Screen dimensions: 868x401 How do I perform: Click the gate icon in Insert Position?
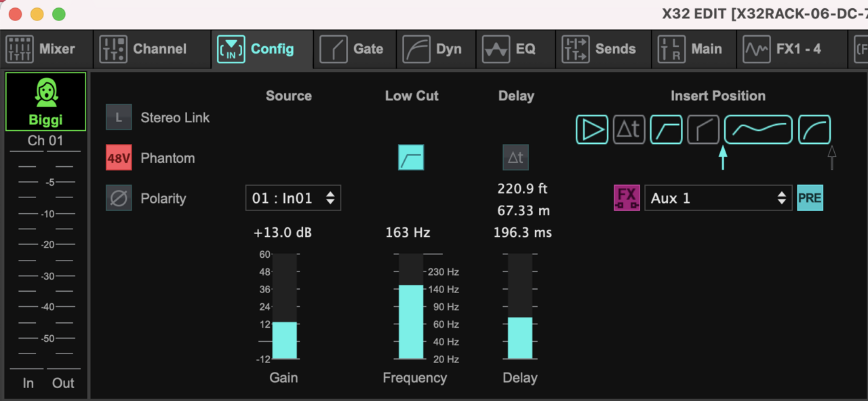tap(703, 130)
